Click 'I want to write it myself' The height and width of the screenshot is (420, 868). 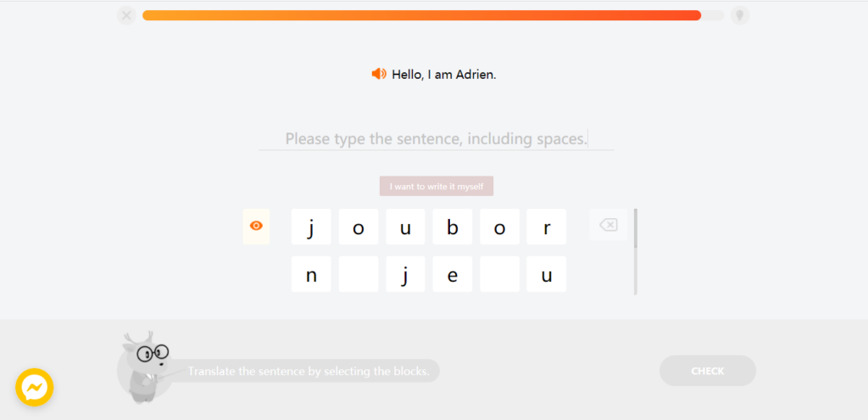tap(437, 186)
